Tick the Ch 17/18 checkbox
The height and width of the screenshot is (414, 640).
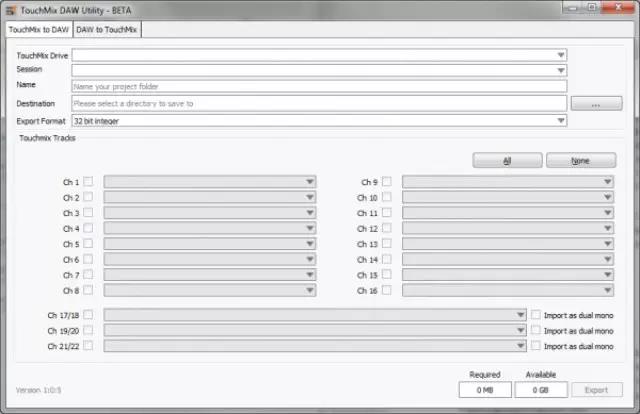(x=88, y=315)
